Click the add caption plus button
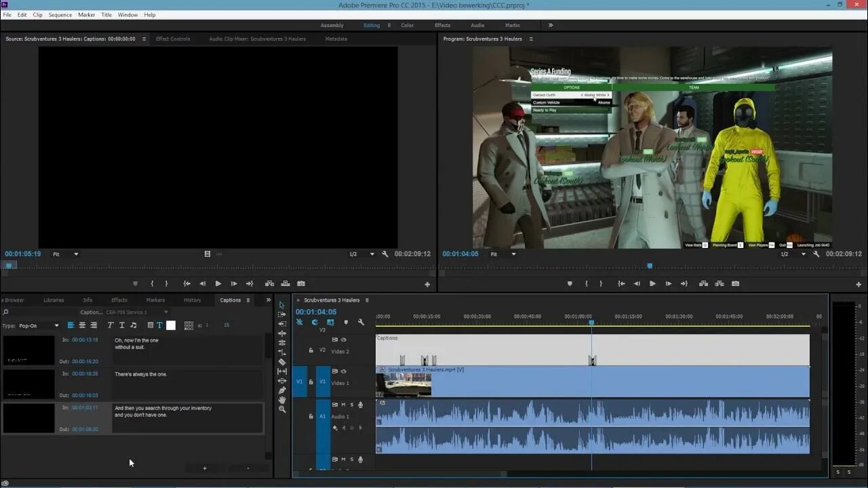The height and width of the screenshot is (488, 868). [205, 468]
